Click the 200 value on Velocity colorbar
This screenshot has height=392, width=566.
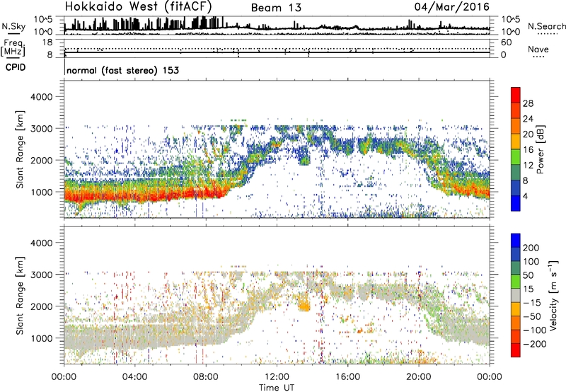click(x=531, y=248)
